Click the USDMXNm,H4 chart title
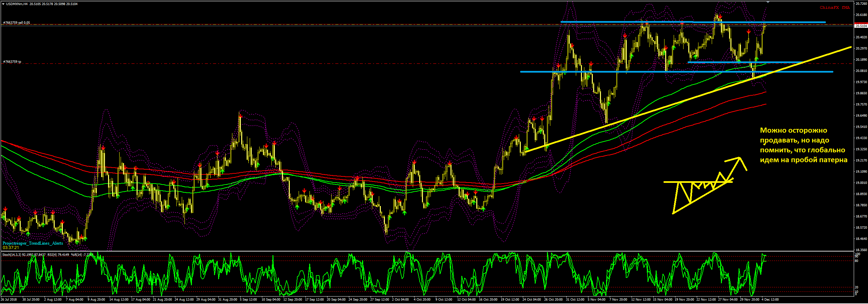 click(x=17, y=4)
